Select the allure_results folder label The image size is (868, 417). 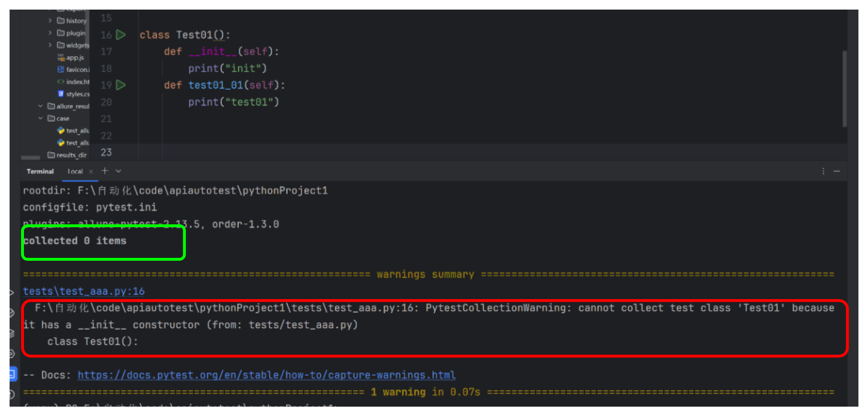tap(73, 106)
